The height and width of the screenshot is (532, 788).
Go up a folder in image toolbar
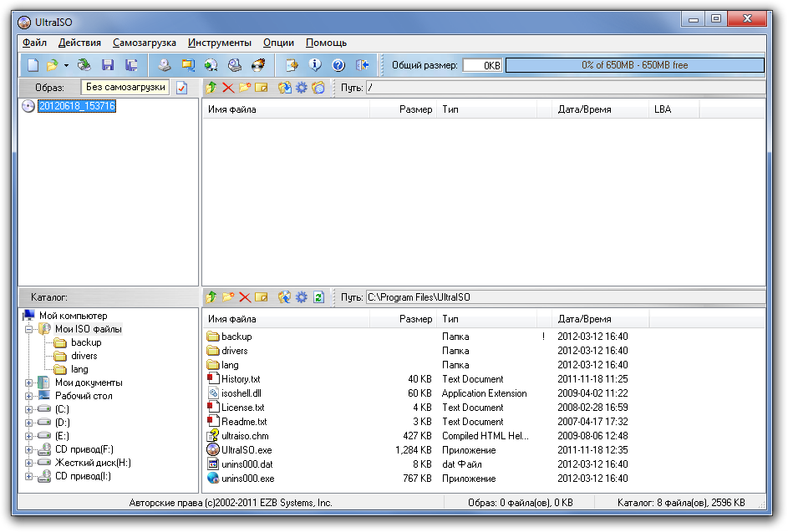[x=211, y=88]
